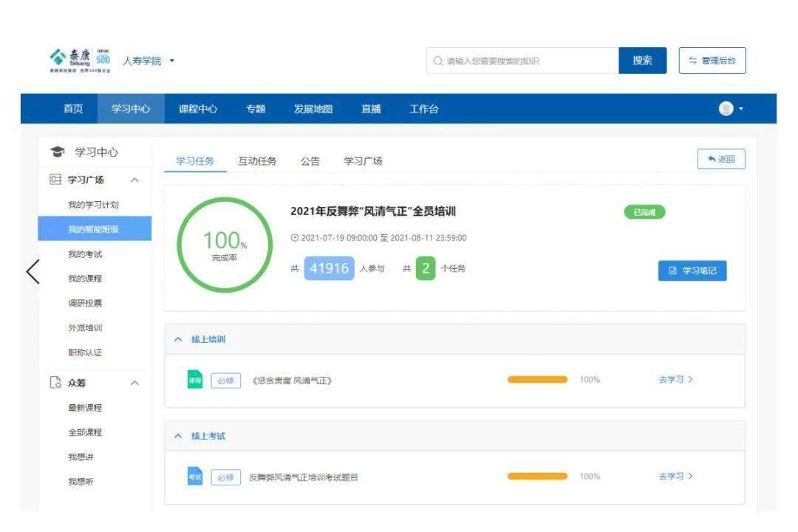Click the course progress bar at 100%

click(x=537, y=380)
